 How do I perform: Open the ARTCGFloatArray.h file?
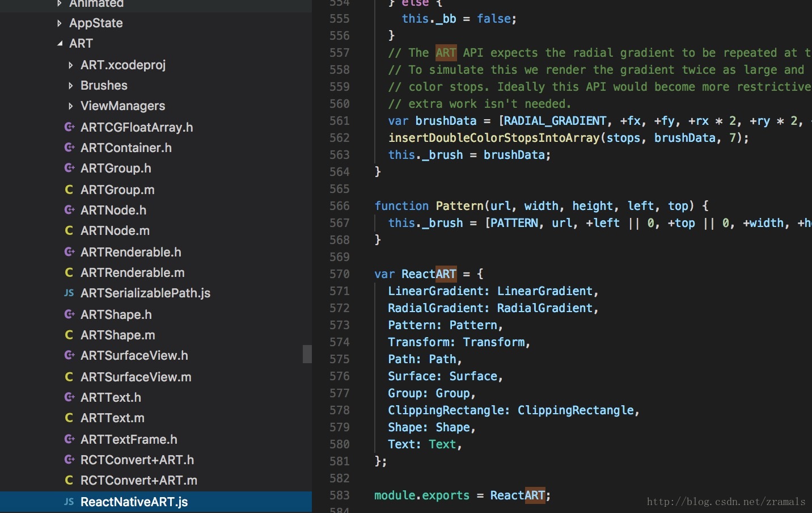click(137, 127)
